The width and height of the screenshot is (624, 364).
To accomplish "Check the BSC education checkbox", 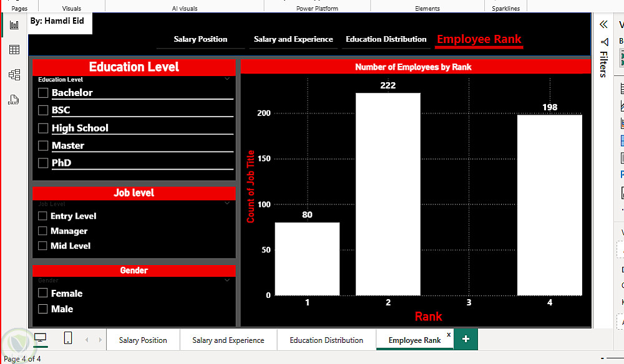I will pyautogui.click(x=43, y=110).
